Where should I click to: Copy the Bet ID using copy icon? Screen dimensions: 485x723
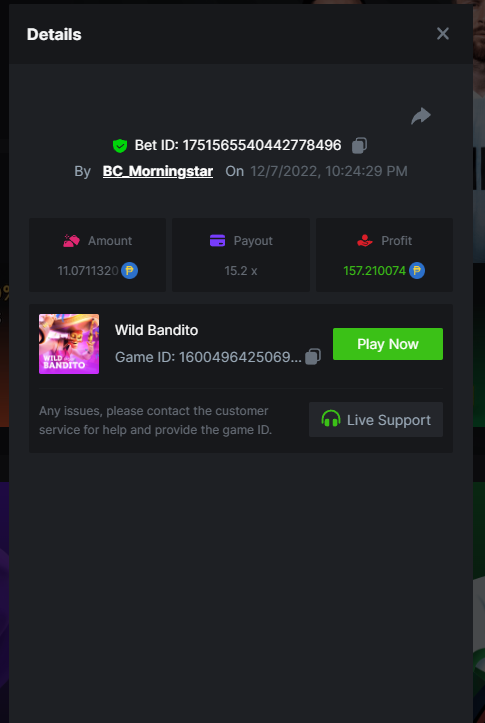pos(360,145)
